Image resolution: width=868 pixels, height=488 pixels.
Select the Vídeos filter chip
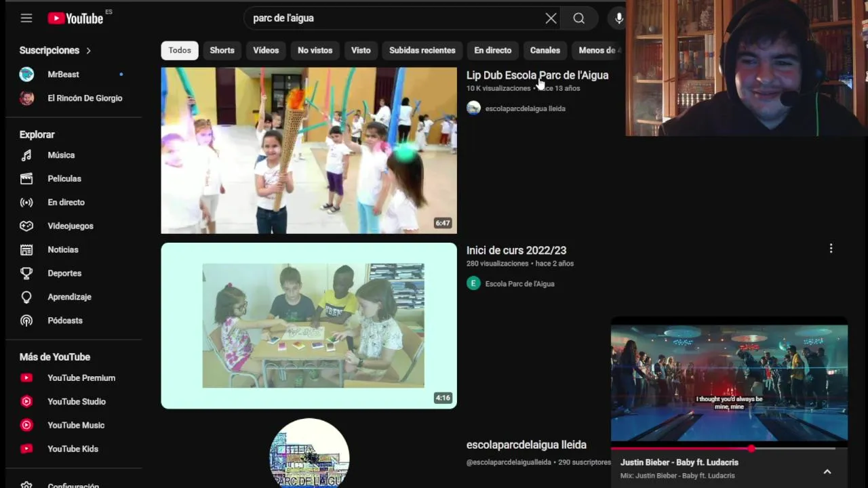pyautogui.click(x=266, y=50)
